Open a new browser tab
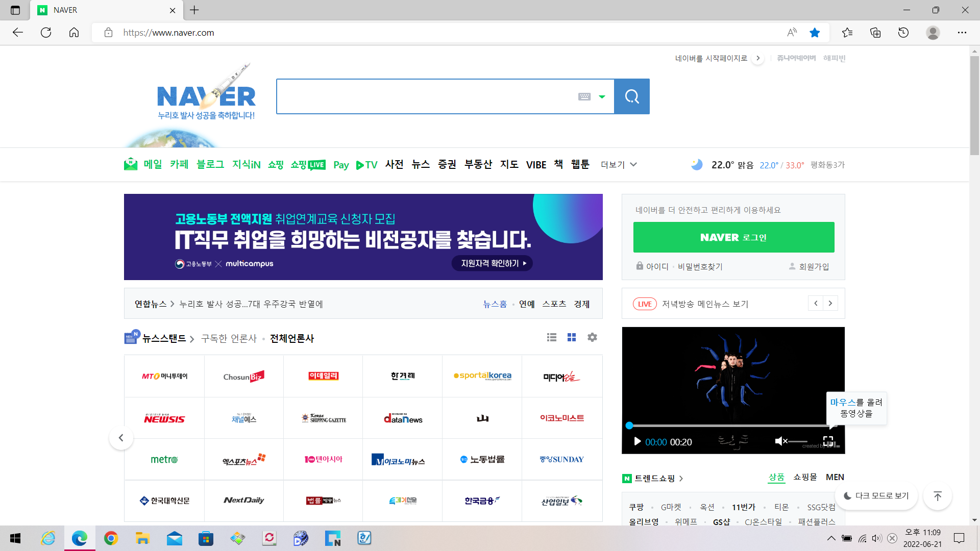 pos(194,10)
